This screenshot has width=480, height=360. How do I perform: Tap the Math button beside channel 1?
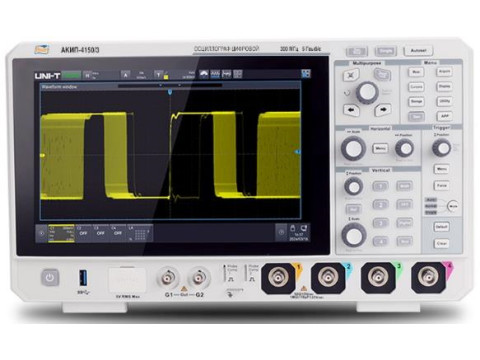(404, 186)
